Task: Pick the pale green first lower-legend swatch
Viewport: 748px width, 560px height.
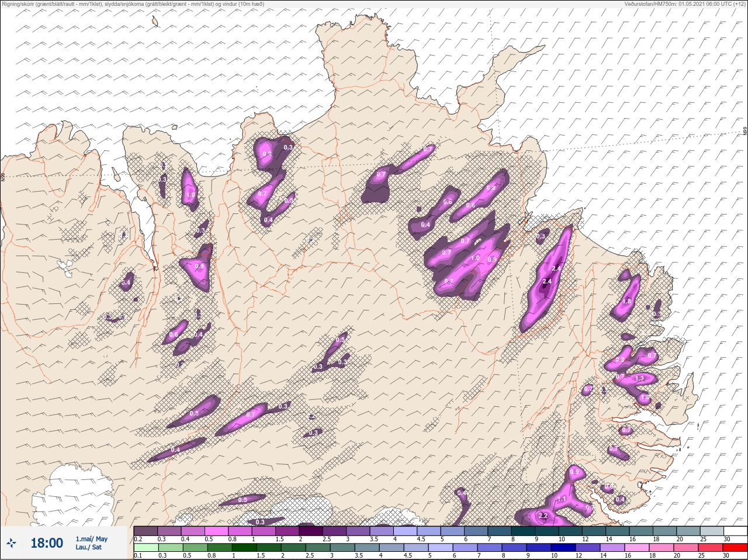Action: coord(146,548)
